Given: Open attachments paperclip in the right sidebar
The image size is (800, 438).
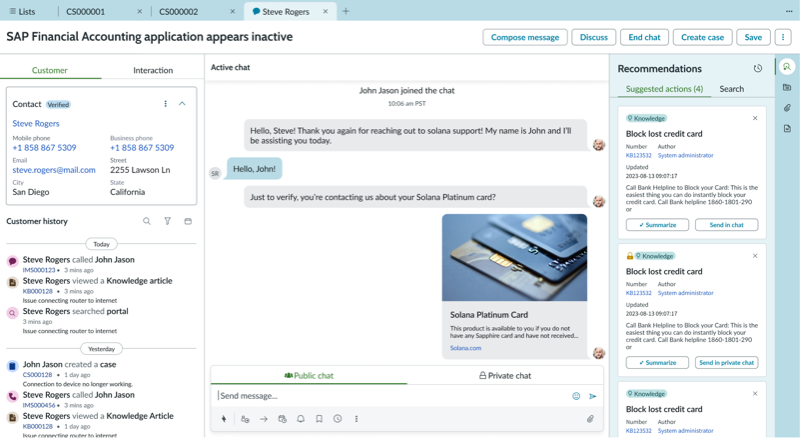Looking at the screenshot, I should 787,108.
